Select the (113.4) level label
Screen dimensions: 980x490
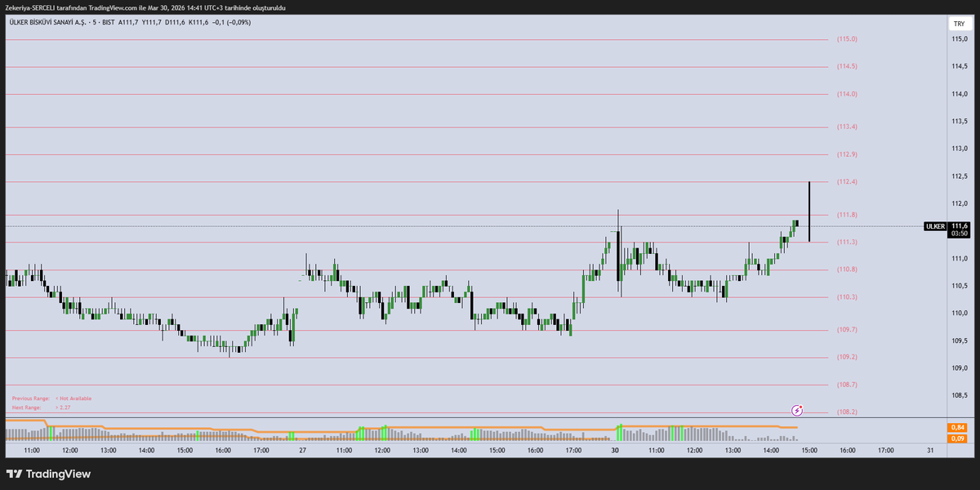tap(847, 127)
